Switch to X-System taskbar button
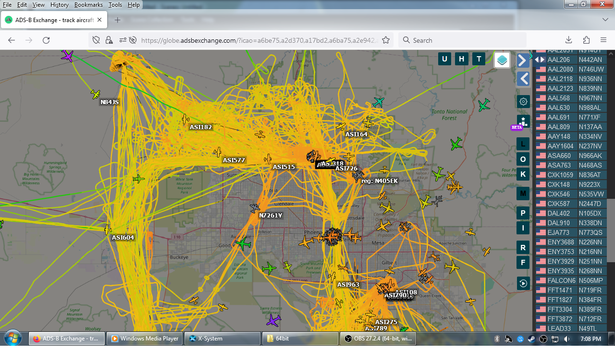 point(222,339)
